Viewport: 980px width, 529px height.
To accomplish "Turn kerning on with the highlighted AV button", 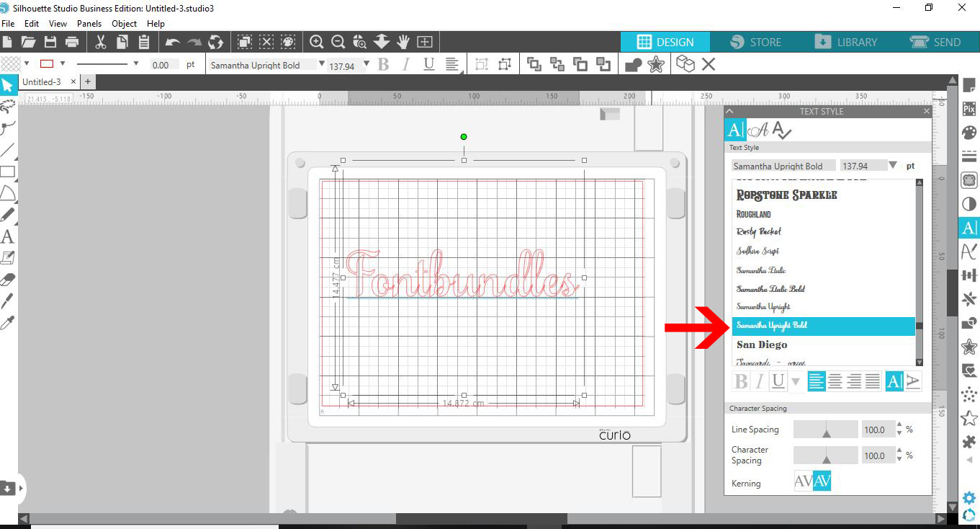I will (x=822, y=481).
